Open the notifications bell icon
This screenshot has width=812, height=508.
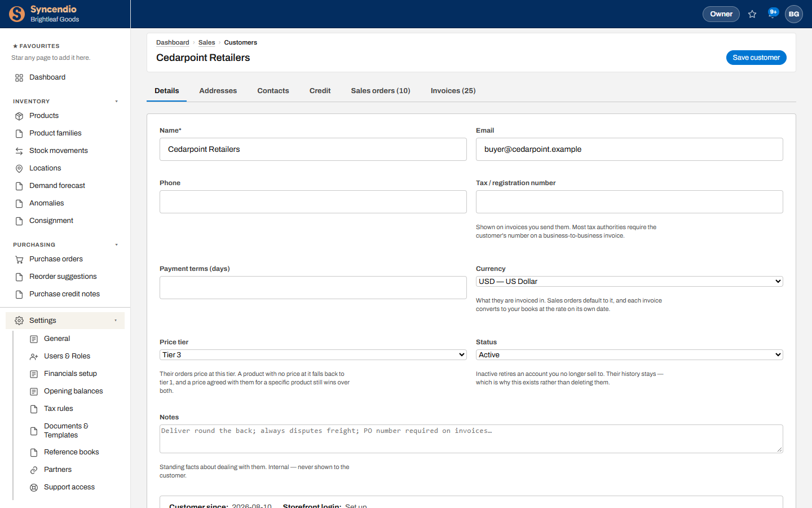[x=772, y=14]
